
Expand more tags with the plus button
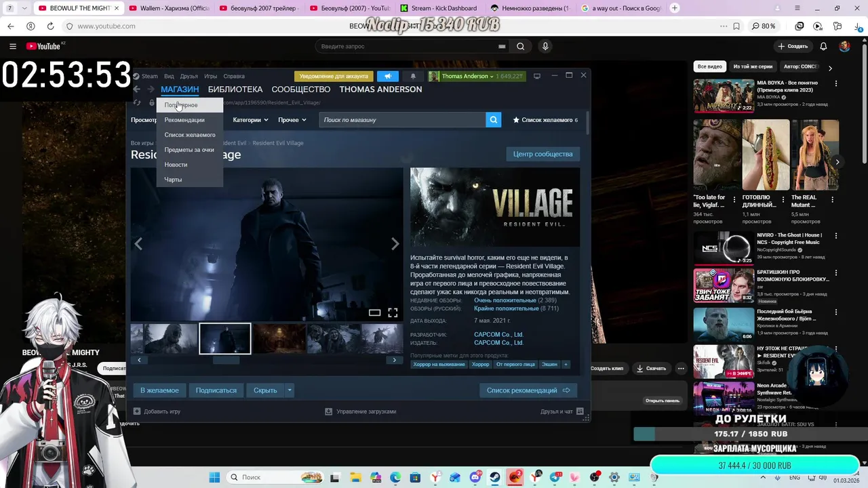(x=566, y=365)
